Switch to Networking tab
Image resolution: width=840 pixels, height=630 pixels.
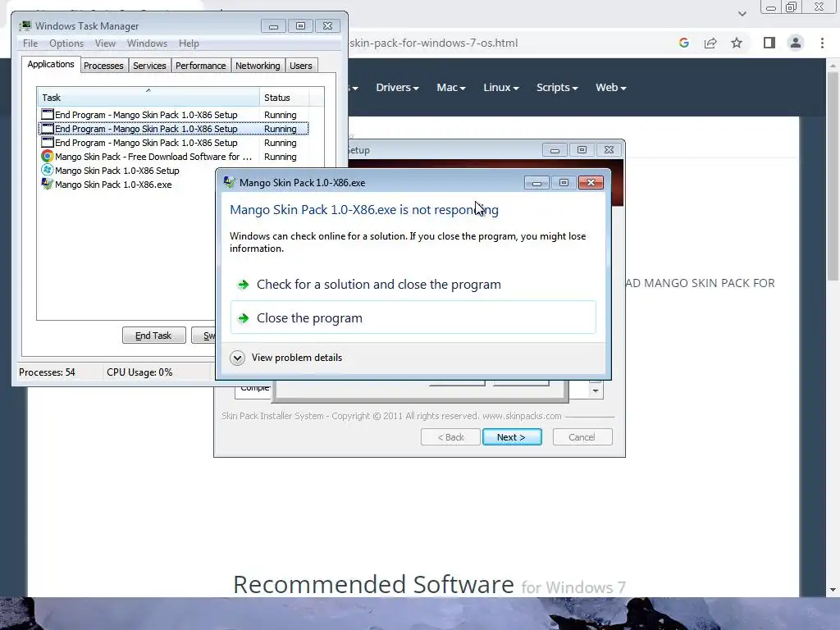[258, 66]
